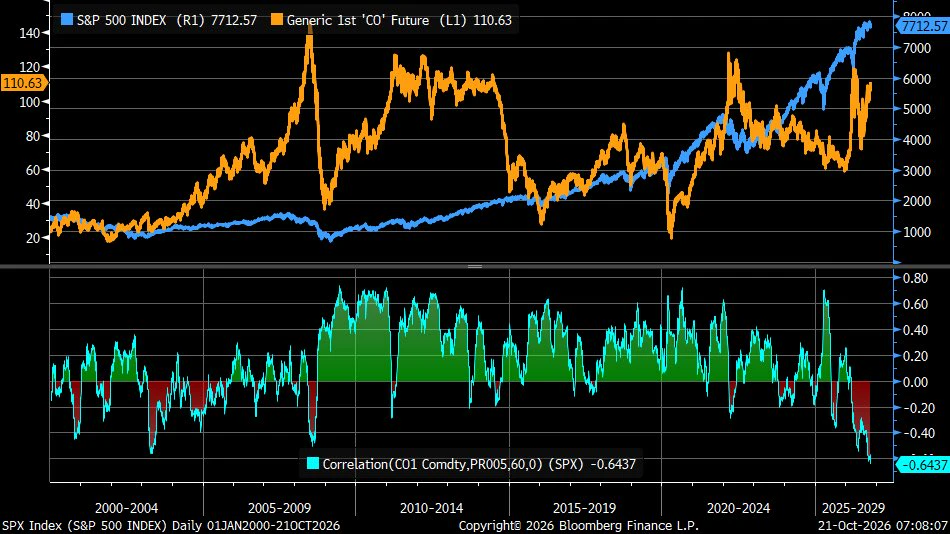Click the blue 7712.57 value tag on right axis
Viewport: 950px width, 534px height.
coord(923,26)
